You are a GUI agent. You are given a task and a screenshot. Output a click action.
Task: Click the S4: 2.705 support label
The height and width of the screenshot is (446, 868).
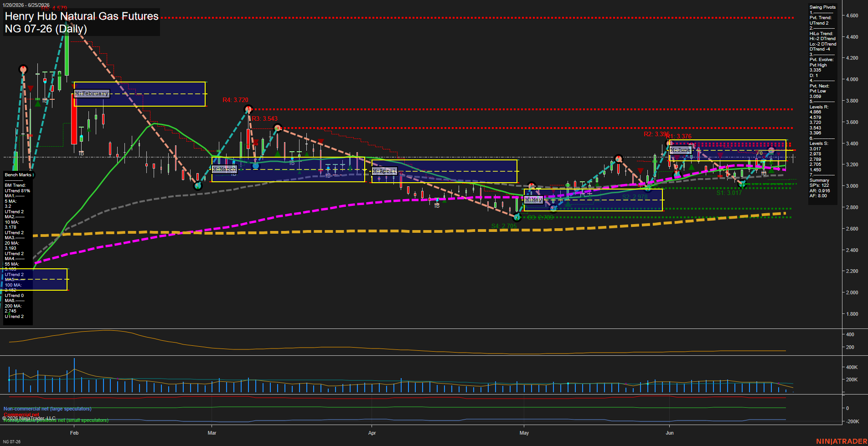(504, 226)
